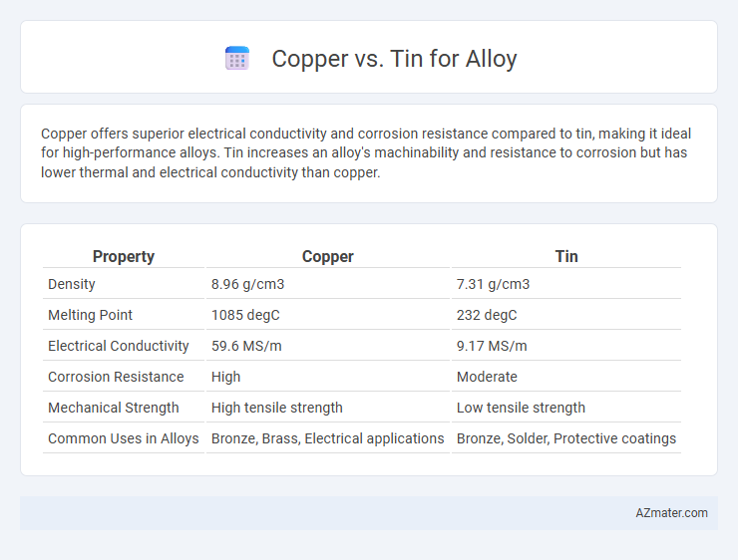Click the 'Moderate' cell

[566, 377]
